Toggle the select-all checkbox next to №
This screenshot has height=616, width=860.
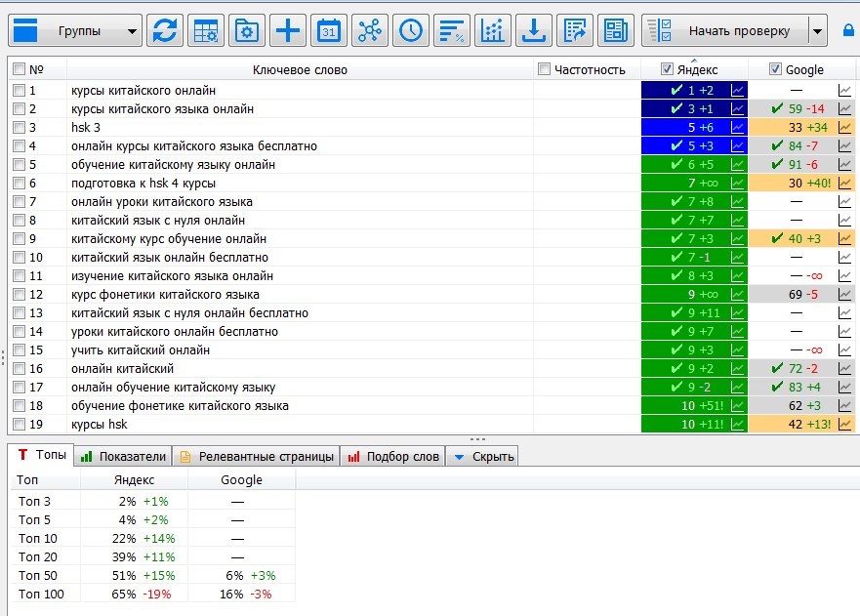click(x=20, y=69)
